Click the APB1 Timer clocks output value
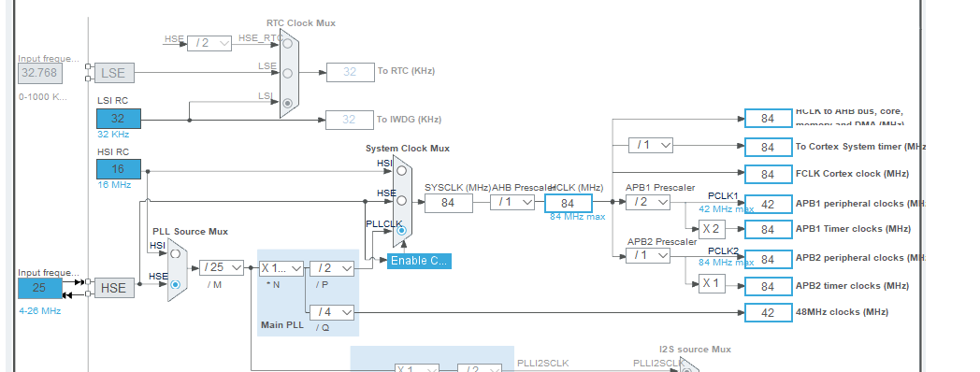 coord(768,230)
